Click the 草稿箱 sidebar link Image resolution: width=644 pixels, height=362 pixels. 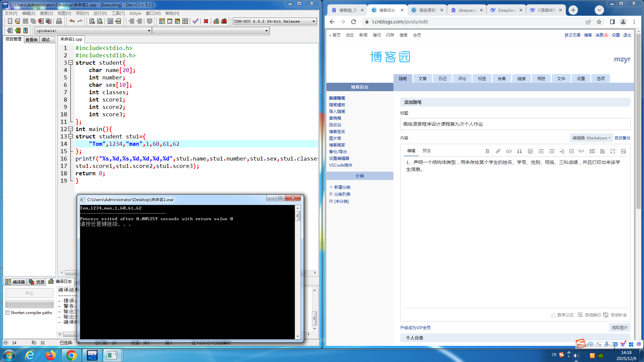pos(335,118)
